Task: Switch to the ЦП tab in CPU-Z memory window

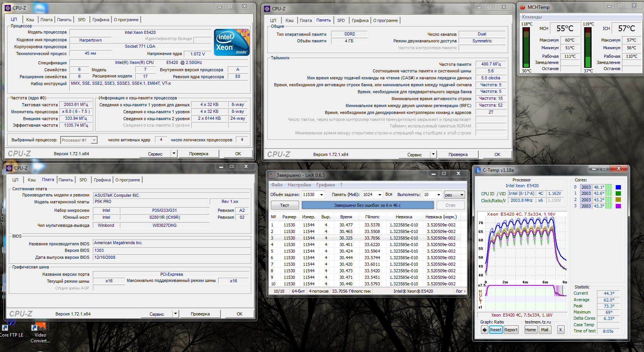Action: click(273, 20)
